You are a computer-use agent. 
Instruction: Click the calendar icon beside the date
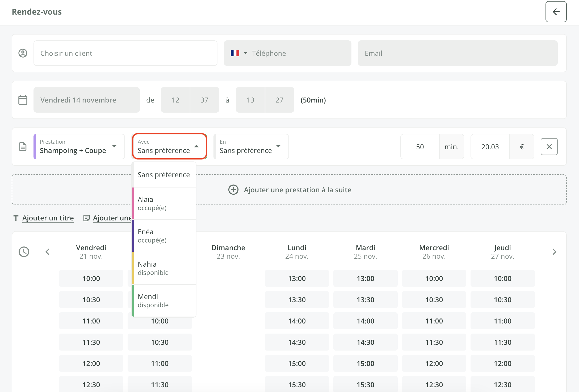tap(23, 100)
